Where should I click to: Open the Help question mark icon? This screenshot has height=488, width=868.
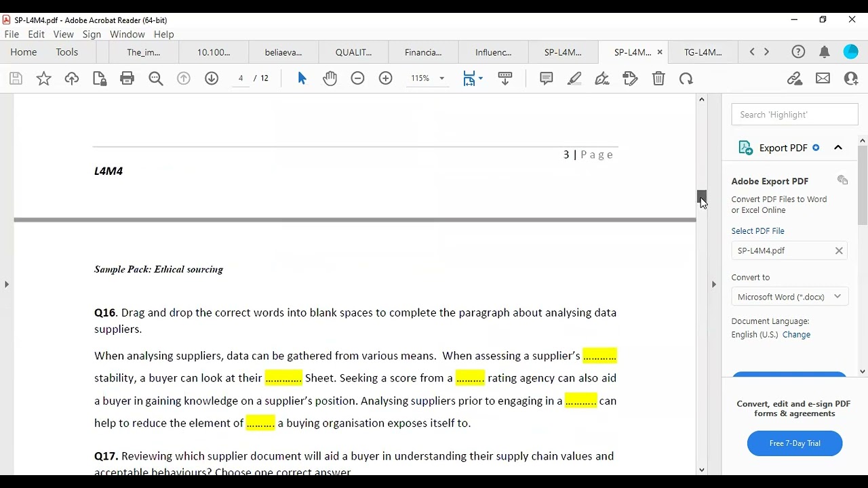pyautogui.click(x=799, y=52)
